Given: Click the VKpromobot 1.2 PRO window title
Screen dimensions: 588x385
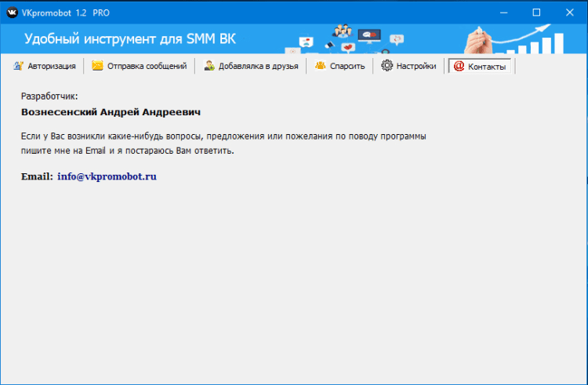Looking at the screenshot, I should [x=66, y=13].
